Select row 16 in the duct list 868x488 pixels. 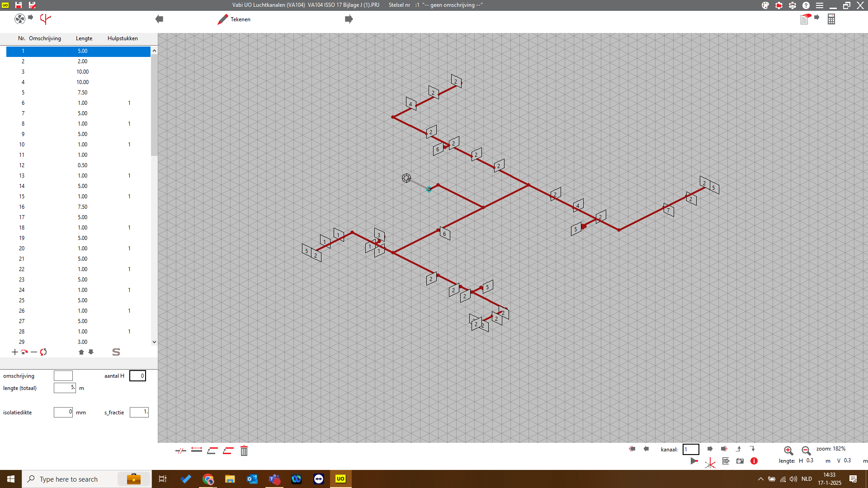(78, 207)
